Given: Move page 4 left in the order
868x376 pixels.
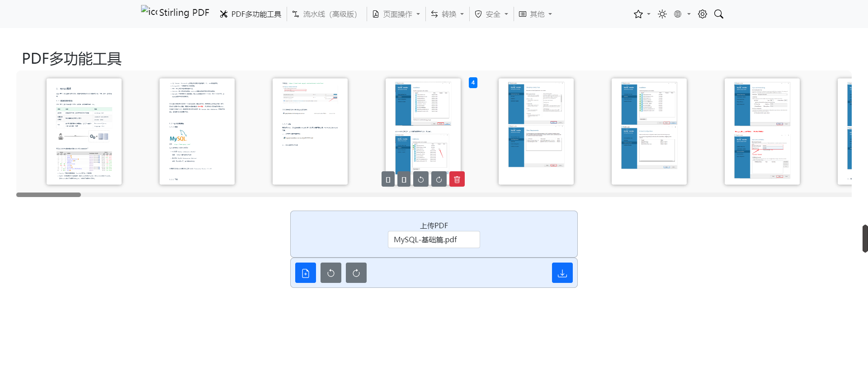Looking at the screenshot, I should pyautogui.click(x=388, y=179).
